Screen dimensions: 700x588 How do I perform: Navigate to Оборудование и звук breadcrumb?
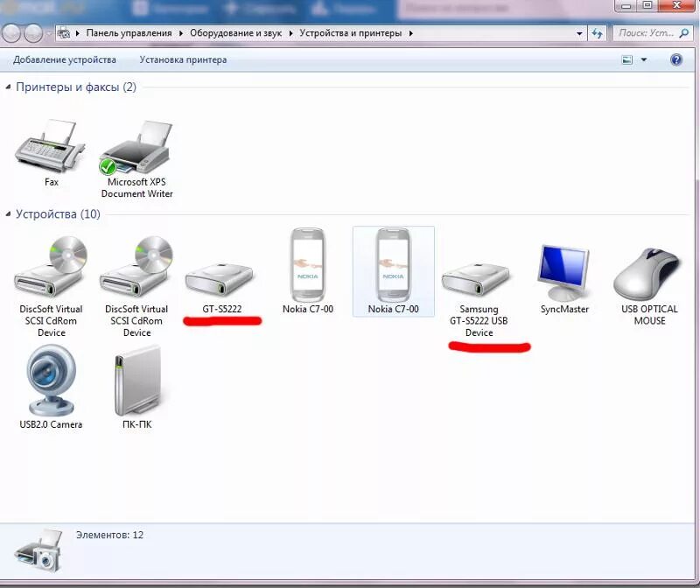point(235,33)
